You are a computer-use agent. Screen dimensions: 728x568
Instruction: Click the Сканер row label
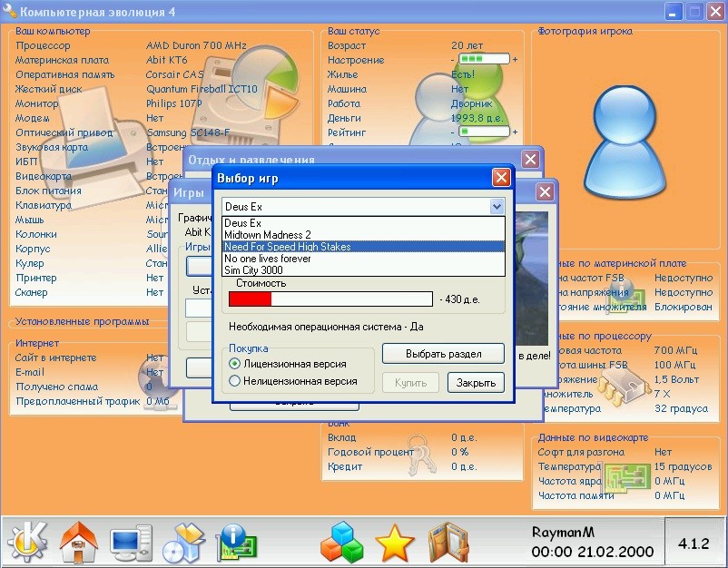coord(32,292)
